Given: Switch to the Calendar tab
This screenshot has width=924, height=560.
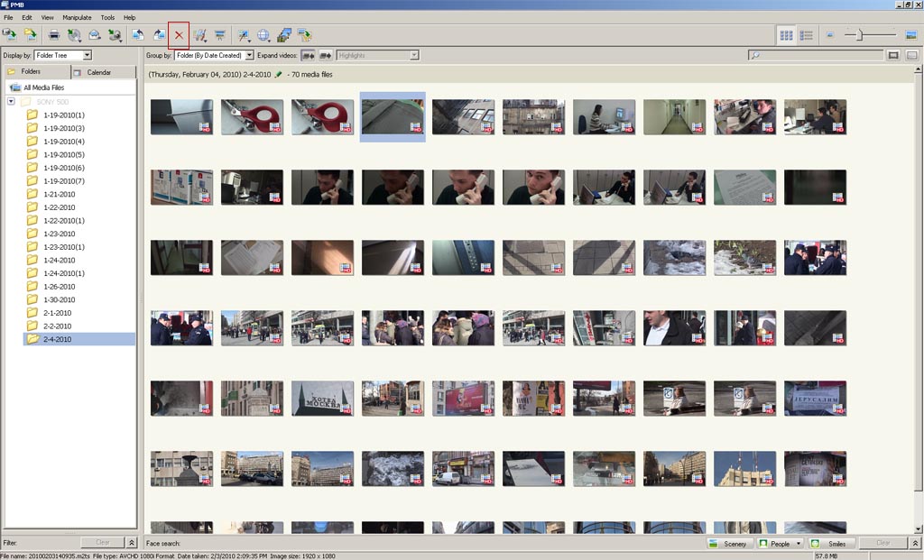Looking at the screenshot, I should pos(103,72).
